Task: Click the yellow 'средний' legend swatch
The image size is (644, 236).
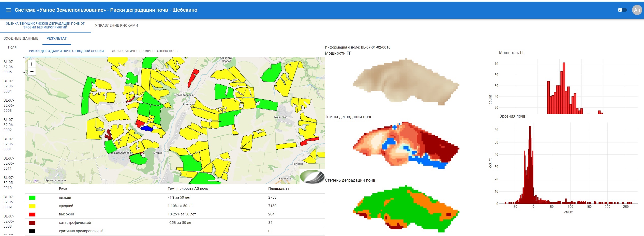Action: 32,206
